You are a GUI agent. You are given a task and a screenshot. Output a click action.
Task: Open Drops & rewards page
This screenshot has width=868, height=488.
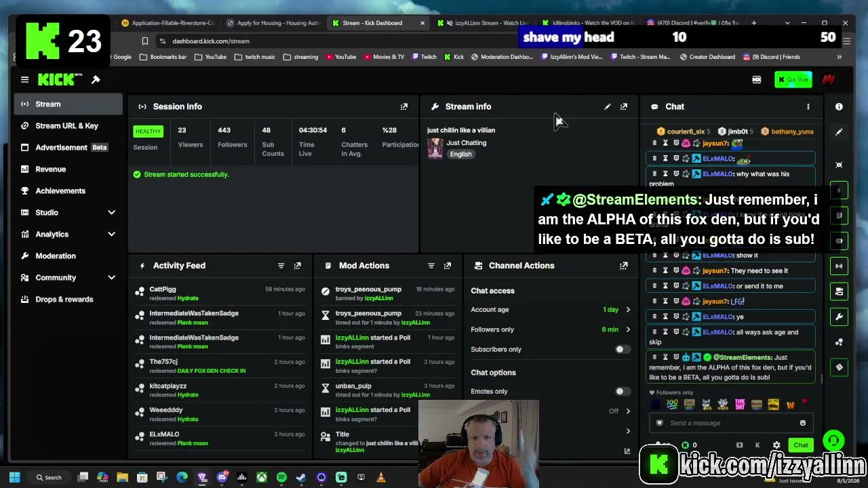68,299
